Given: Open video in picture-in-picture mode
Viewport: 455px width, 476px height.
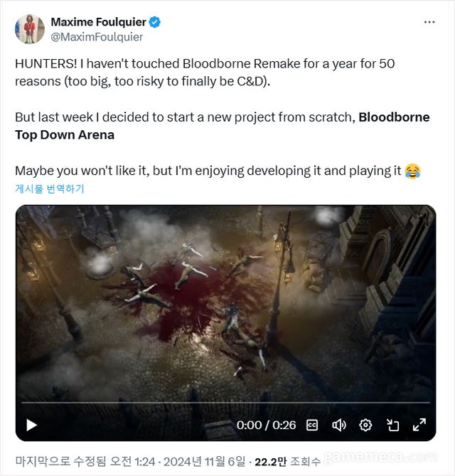Looking at the screenshot, I should coord(392,425).
